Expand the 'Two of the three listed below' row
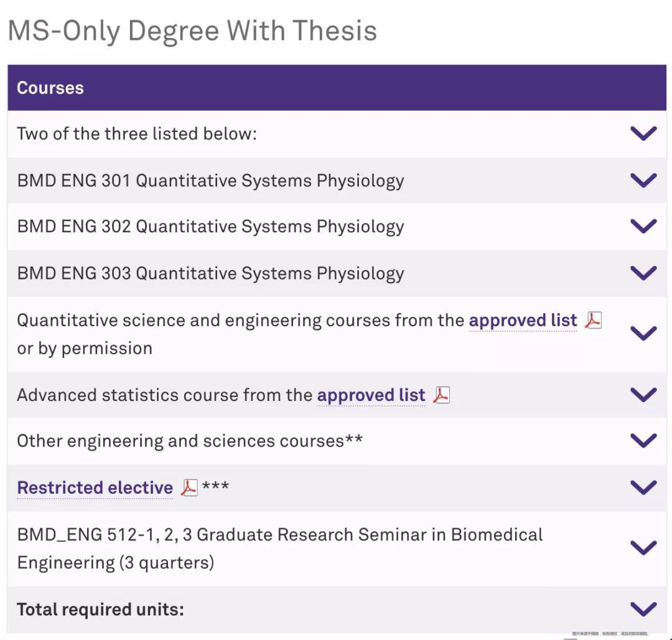This screenshot has height=640, width=672. click(644, 133)
